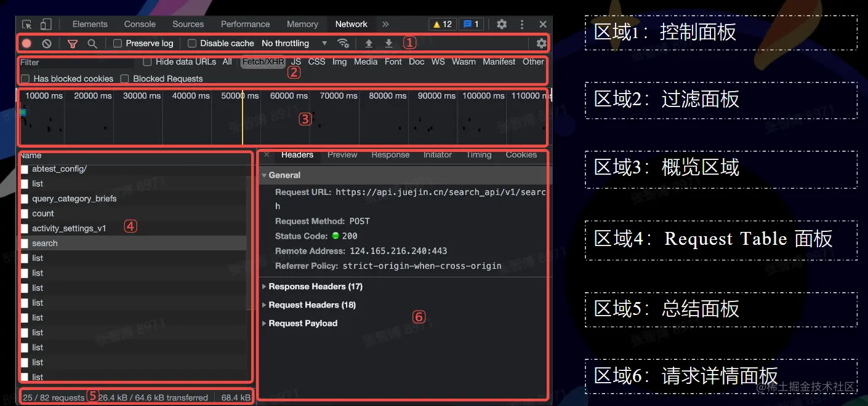
Task: Filter by Img resources
Action: [339, 62]
